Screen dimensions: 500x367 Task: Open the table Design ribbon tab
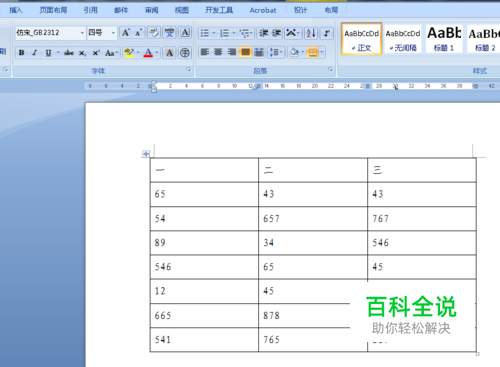coord(300,10)
